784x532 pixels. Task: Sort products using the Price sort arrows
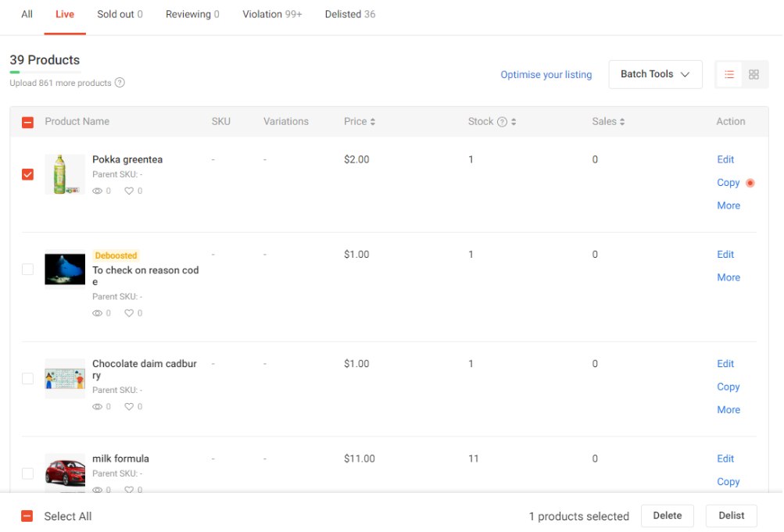(x=374, y=121)
